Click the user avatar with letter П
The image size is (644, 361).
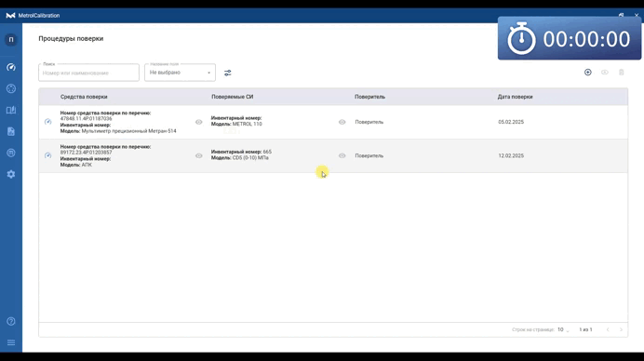(x=11, y=40)
